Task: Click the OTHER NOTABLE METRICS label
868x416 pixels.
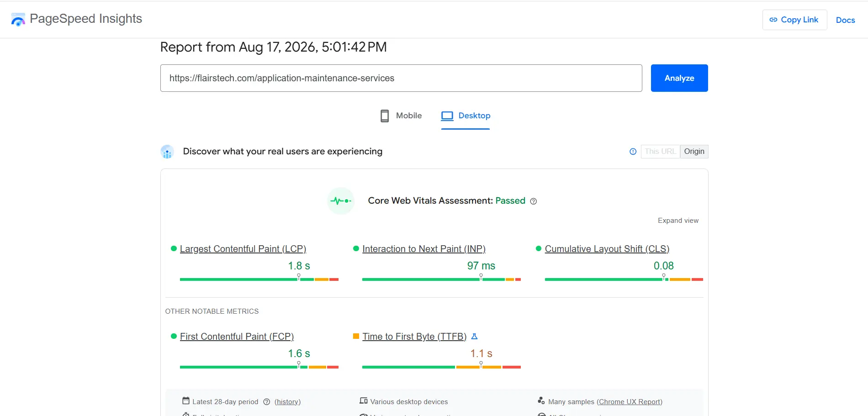Action: point(212,311)
